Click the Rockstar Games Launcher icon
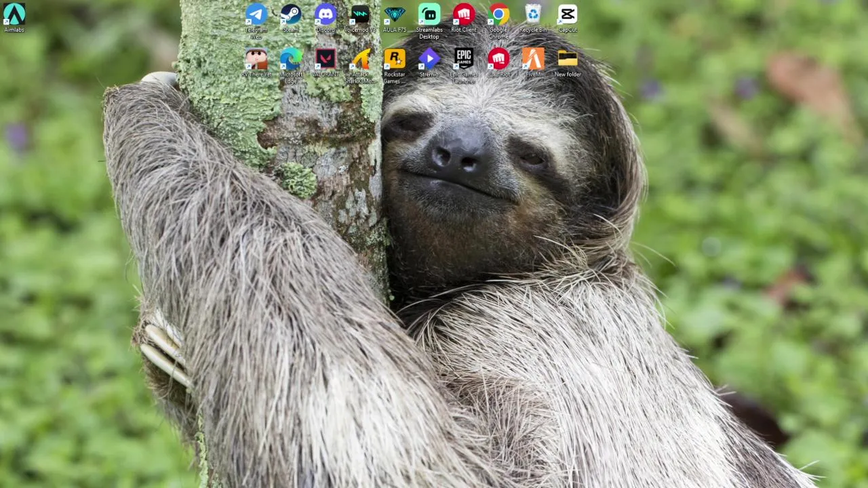Screen dimensions: 868x488 (x=395, y=66)
